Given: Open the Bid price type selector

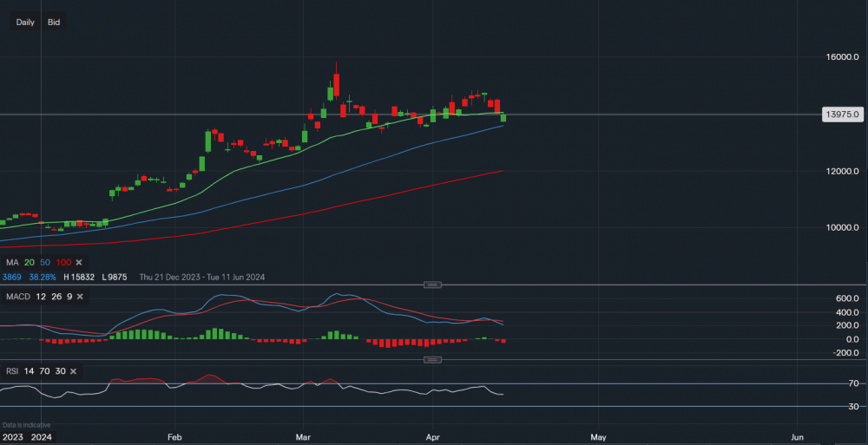Looking at the screenshot, I should pyautogui.click(x=54, y=22).
